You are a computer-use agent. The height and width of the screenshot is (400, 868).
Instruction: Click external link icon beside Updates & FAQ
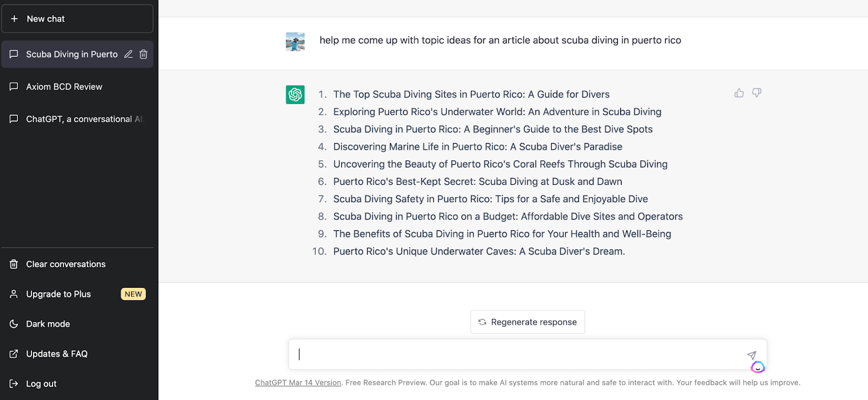click(x=14, y=353)
